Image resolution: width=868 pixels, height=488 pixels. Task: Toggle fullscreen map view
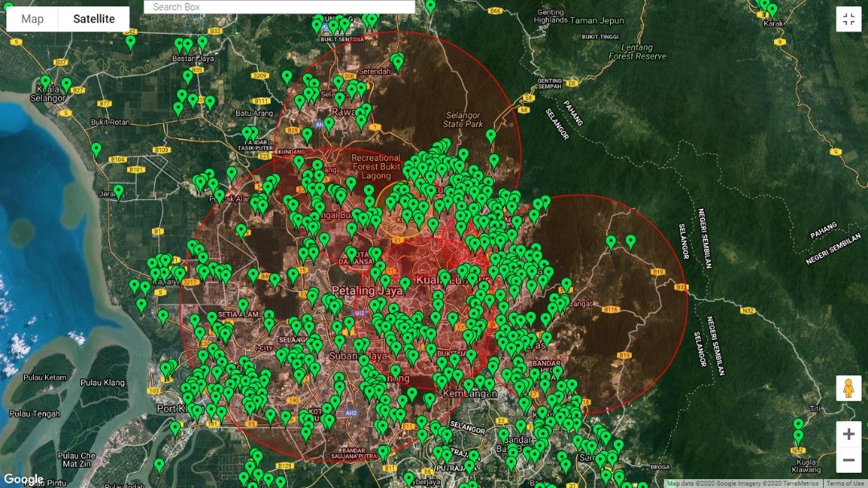tap(848, 19)
